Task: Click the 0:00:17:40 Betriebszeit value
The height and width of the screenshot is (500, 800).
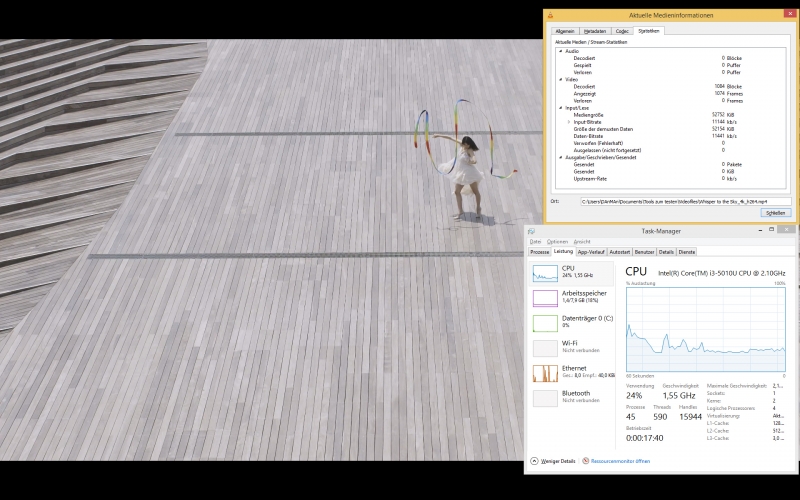Action: point(644,438)
